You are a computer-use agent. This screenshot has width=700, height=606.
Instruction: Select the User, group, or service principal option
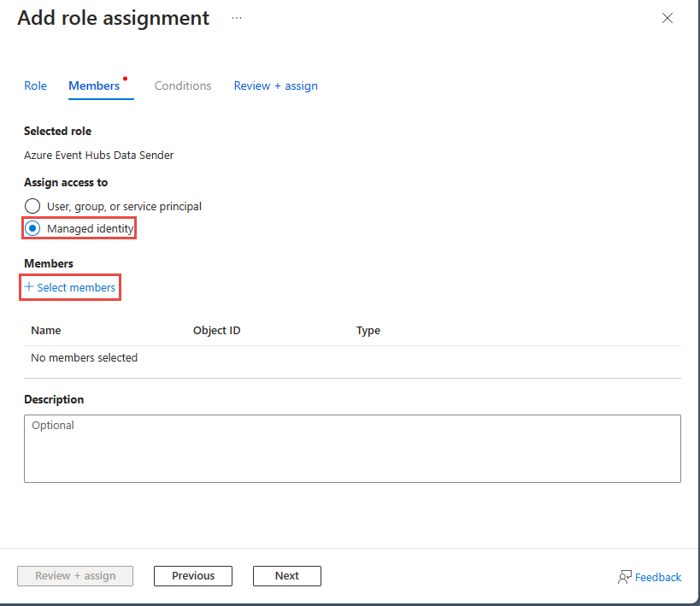(x=32, y=206)
